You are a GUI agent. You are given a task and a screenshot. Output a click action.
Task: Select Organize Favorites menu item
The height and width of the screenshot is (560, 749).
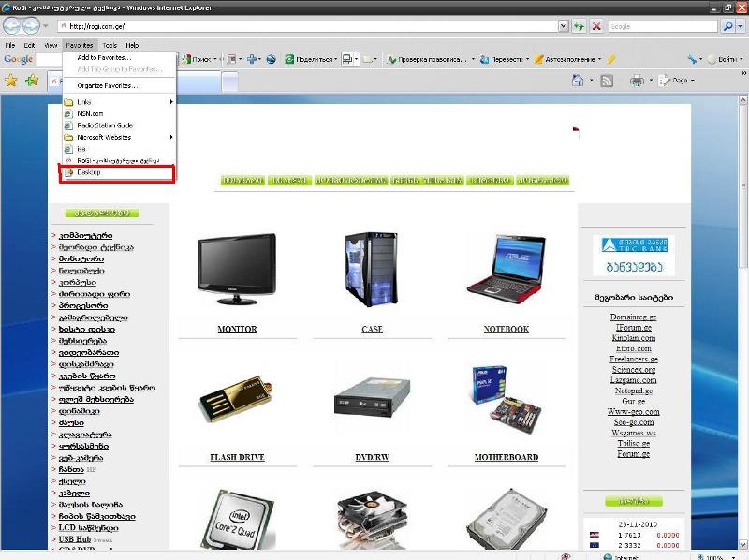pos(107,86)
